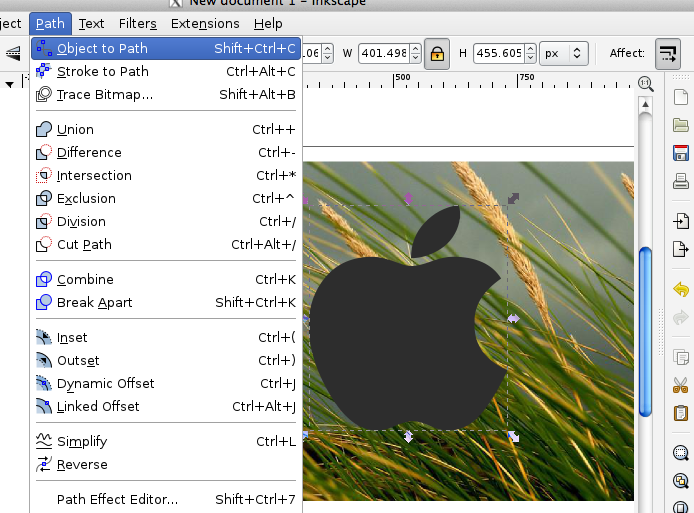Click the Import icon
Image resolution: width=694 pixels, height=513 pixels.
pyautogui.click(x=681, y=220)
